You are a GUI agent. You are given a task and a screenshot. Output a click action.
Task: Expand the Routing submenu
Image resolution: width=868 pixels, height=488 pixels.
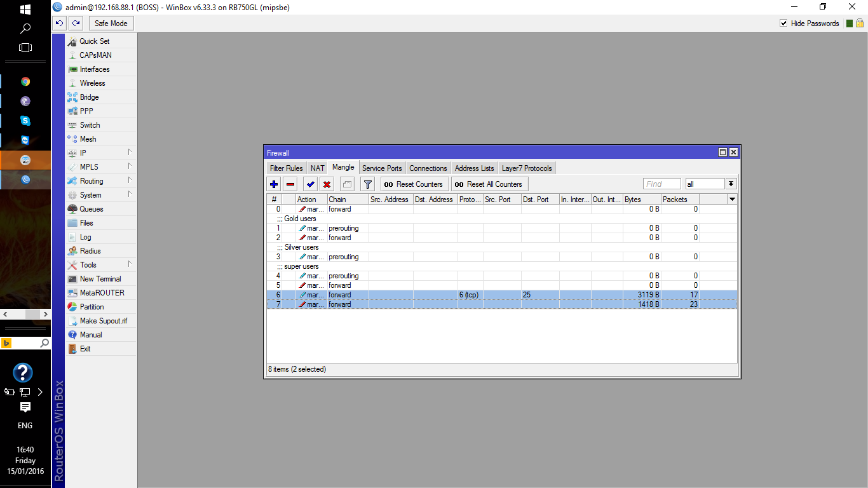pos(101,181)
